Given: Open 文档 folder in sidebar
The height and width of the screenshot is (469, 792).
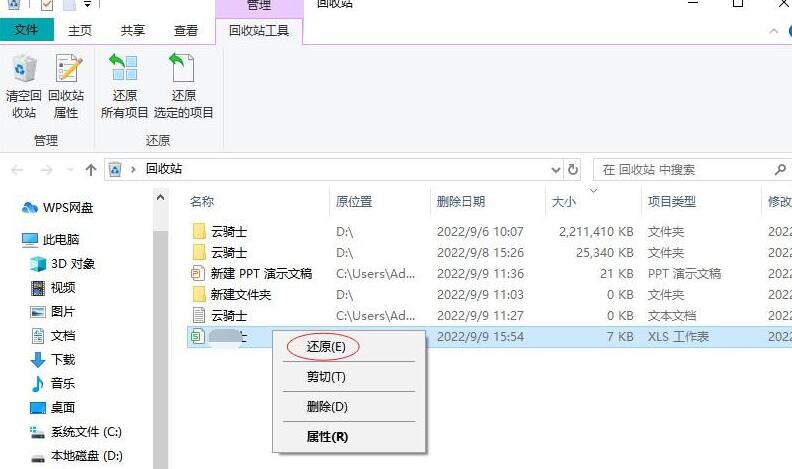Looking at the screenshot, I should pyautogui.click(x=53, y=336).
